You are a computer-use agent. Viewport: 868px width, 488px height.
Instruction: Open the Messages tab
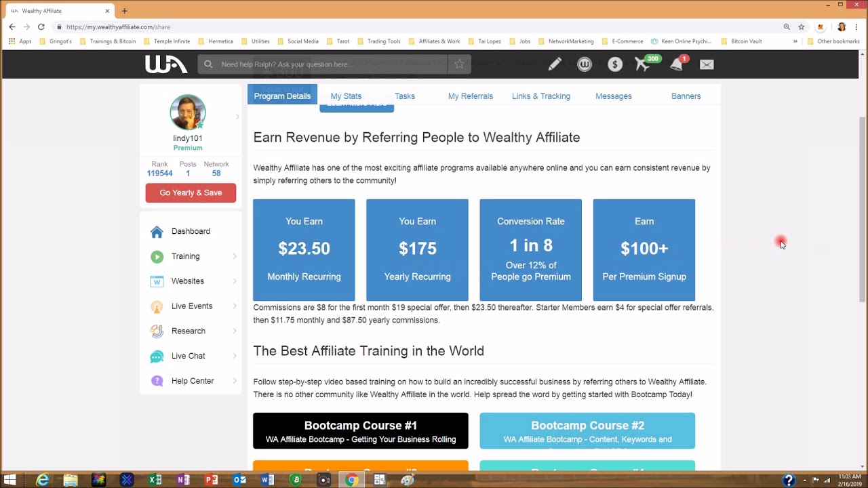coord(614,96)
